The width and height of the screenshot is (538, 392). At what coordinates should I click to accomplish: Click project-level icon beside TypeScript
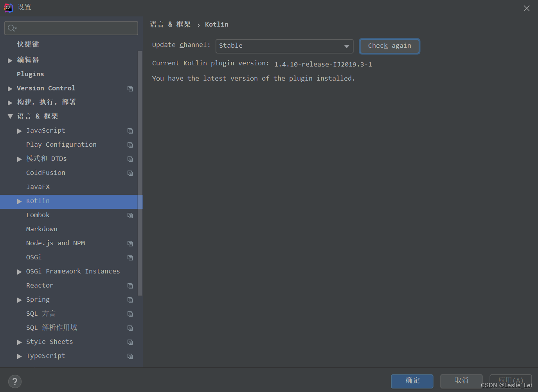130,356
